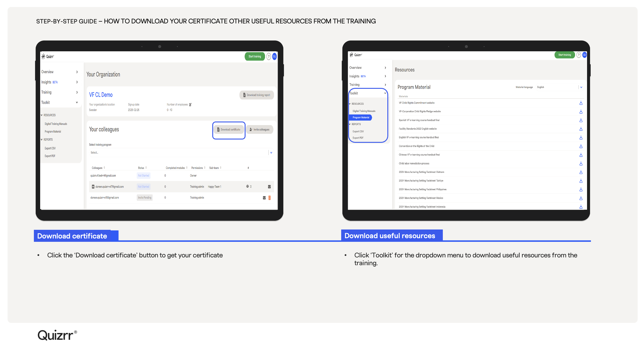Screen dimensions: 644x360
Task: Expand Overview chevron on the Resources screen
Action: 385,68
